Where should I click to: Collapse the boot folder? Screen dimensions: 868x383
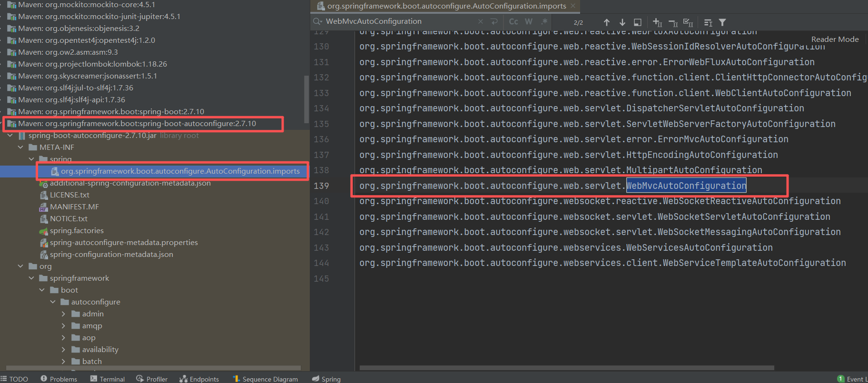pos(42,290)
